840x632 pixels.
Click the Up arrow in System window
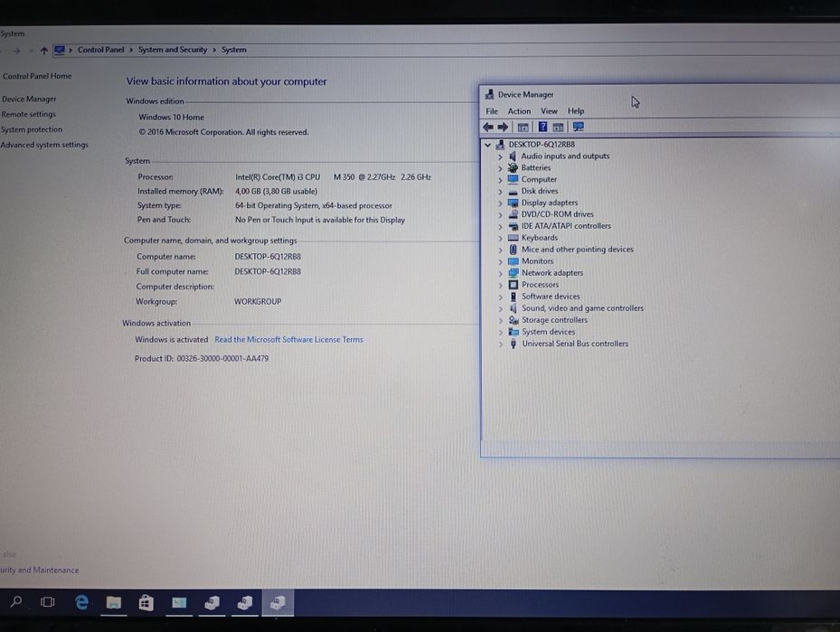click(44, 51)
